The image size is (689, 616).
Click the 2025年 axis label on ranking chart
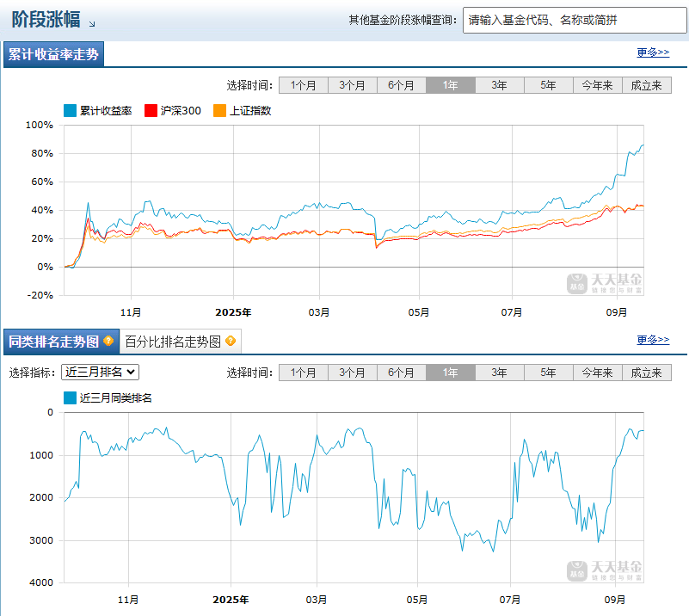click(x=231, y=600)
